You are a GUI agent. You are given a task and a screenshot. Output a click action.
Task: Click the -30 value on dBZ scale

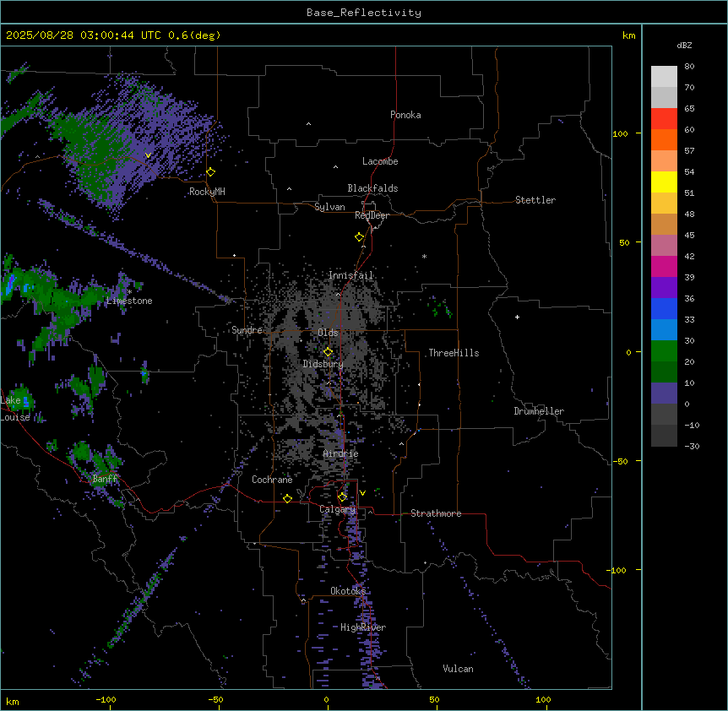(692, 446)
